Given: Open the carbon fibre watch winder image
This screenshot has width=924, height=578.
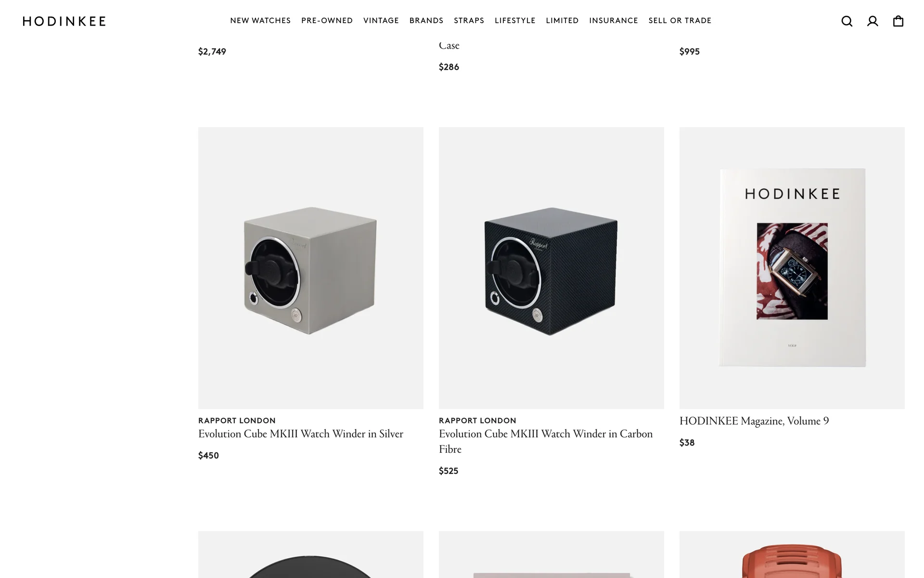Looking at the screenshot, I should point(552,268).
